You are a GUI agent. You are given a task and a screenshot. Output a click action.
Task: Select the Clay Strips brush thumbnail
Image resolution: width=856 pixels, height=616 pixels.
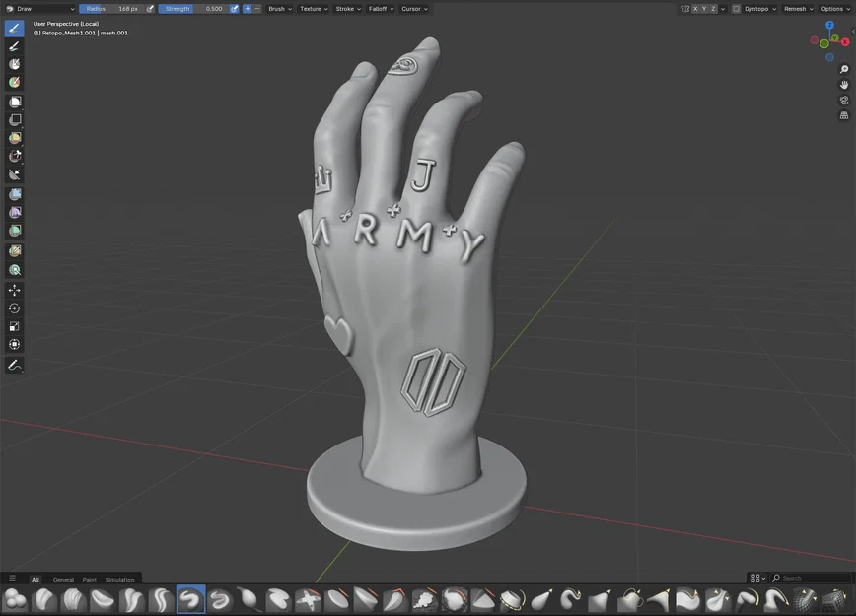(x=73, y=599)
